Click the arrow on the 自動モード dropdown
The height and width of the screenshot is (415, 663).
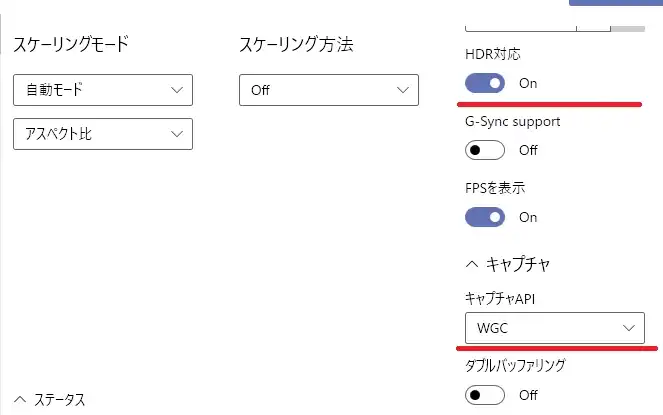click(x=177, y=90)
